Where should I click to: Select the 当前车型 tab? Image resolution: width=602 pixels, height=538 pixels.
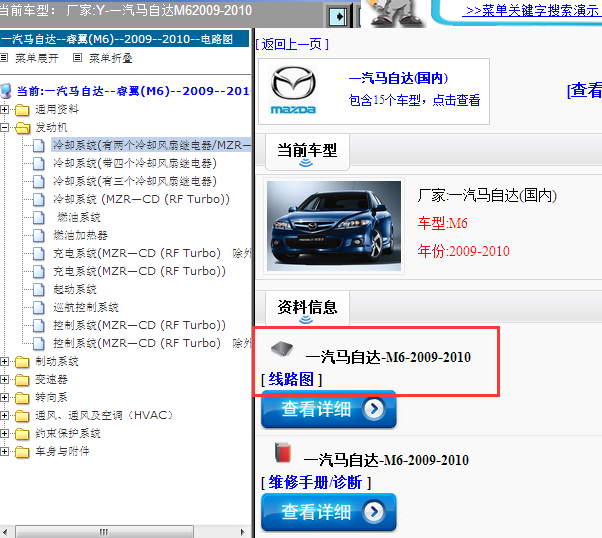(307, 152)
